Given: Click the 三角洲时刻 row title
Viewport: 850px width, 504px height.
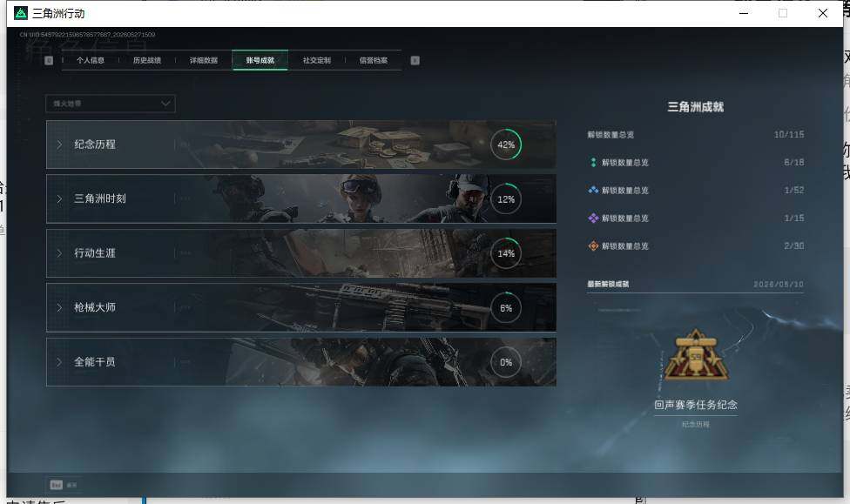Looking at the screenshot, I should point(100,198).
